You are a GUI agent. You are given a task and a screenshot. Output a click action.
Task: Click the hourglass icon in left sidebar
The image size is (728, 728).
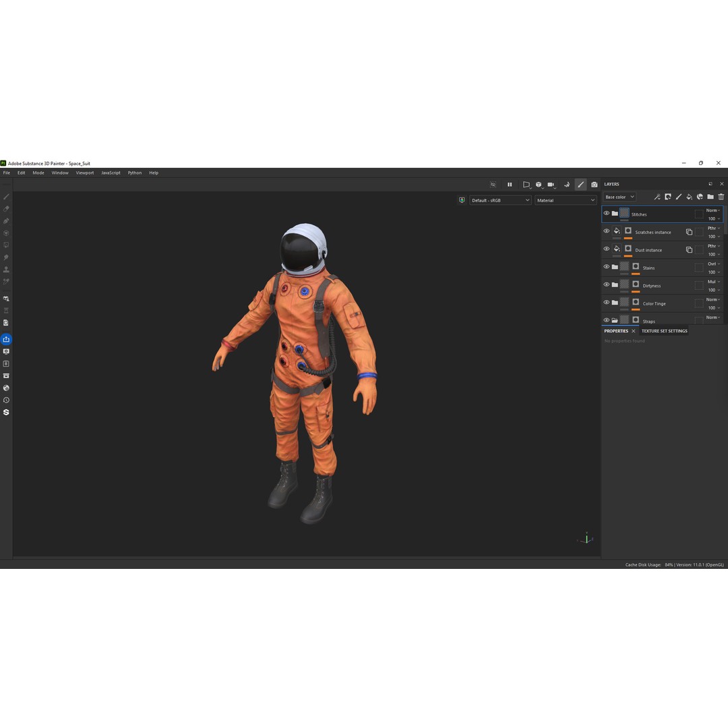point(6,310)
